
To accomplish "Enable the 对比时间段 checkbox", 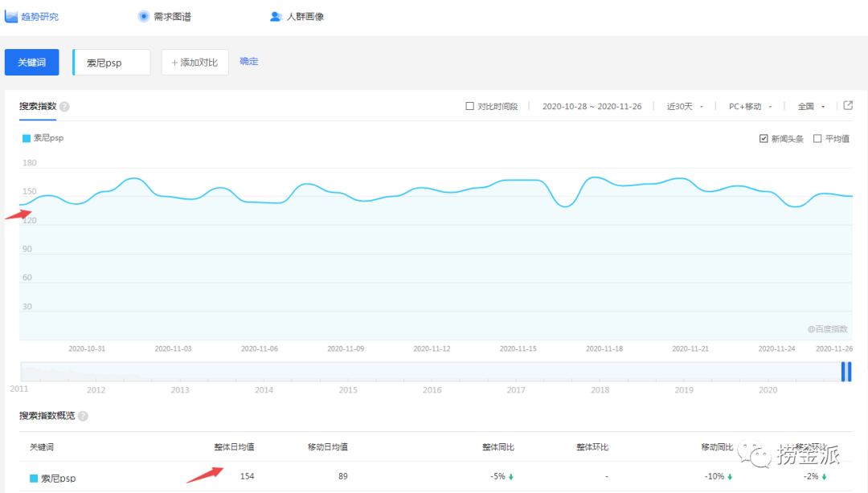I will pos(469,106).
